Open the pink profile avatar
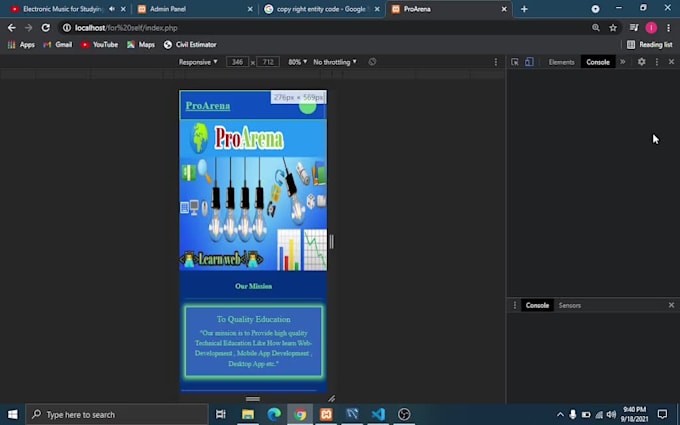 [651, 28]
